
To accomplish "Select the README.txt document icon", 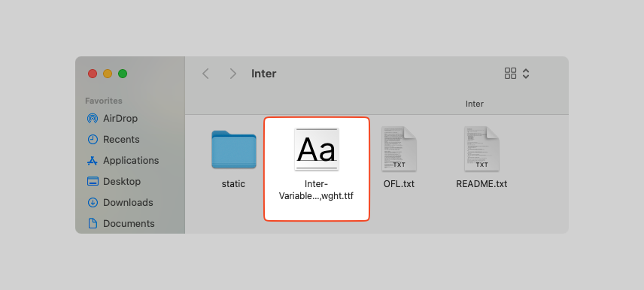I will pos(481,149).
